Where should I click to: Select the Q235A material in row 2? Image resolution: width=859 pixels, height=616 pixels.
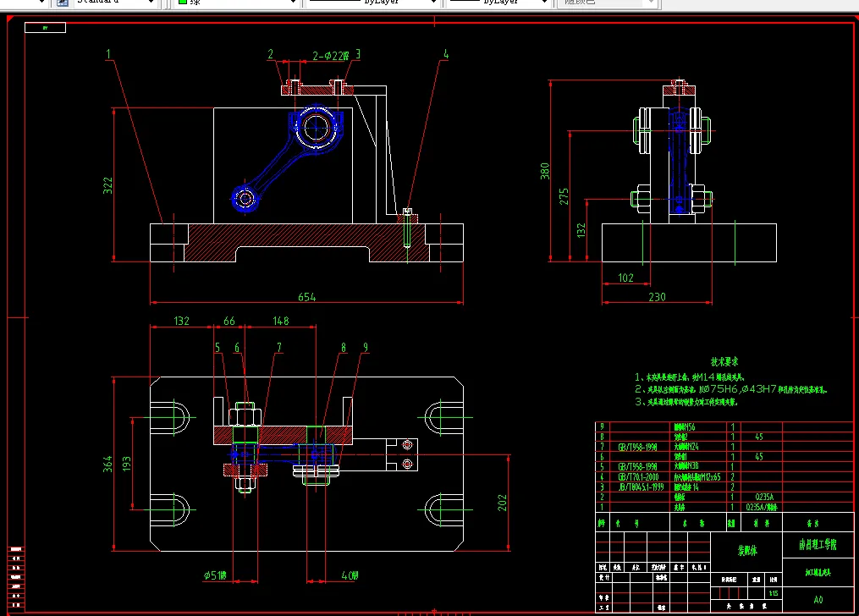(x=764, y=498)
